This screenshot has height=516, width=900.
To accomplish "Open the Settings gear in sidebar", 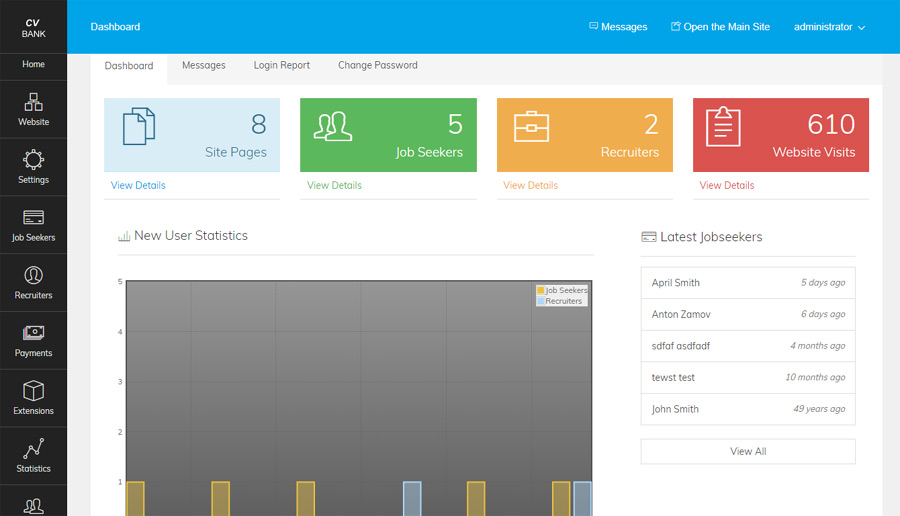I will [33, 167].
